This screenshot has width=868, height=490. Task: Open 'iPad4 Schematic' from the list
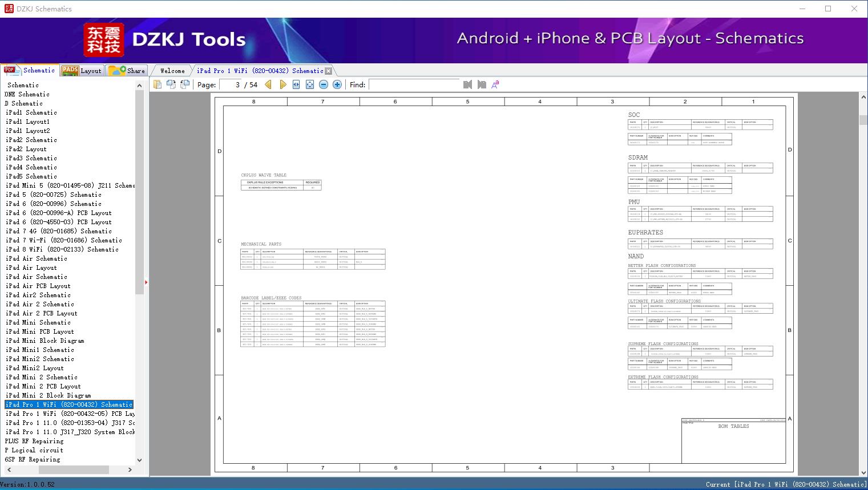click(31, 167)
